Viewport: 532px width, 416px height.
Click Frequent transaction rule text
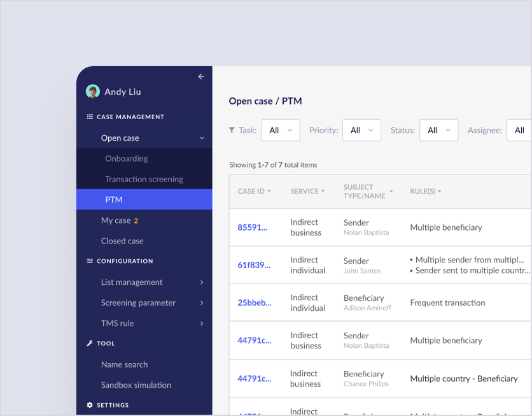(447, 303)
